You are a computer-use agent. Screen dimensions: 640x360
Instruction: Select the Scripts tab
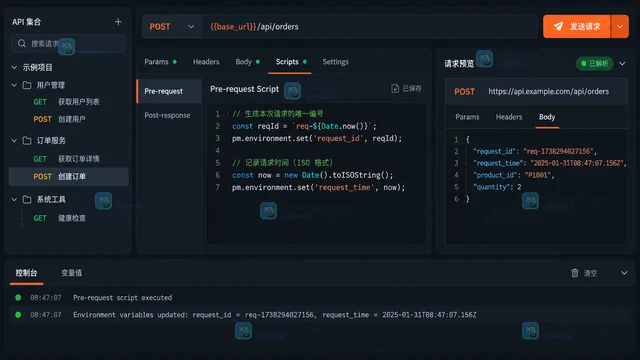coord(291,62)
